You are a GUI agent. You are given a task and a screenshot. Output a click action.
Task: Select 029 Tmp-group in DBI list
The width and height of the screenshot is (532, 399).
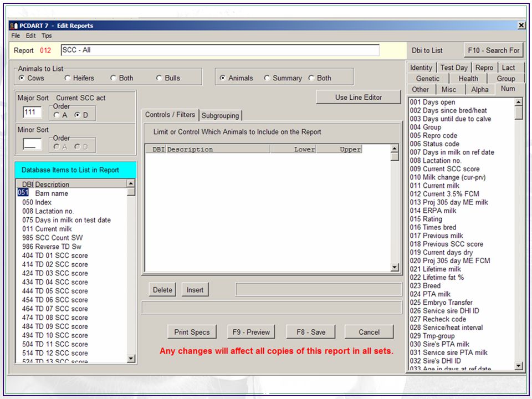(462, 336)
